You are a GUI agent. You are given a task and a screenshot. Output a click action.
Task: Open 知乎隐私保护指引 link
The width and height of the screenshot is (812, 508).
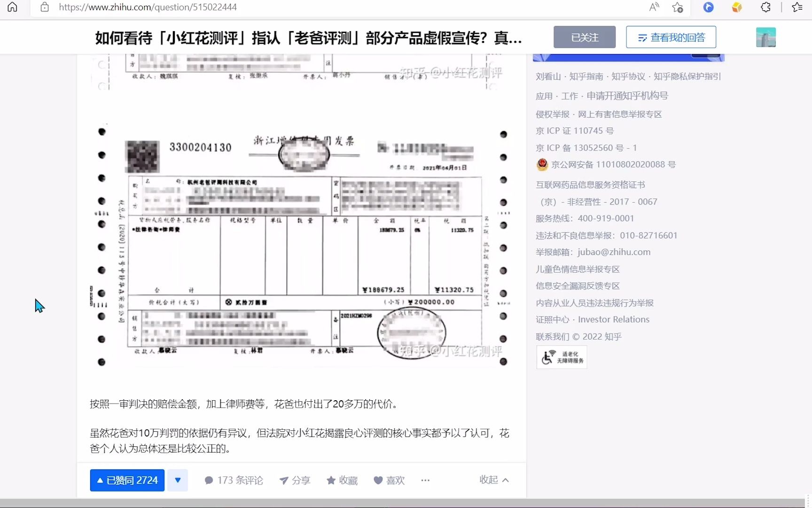[687, 77]
